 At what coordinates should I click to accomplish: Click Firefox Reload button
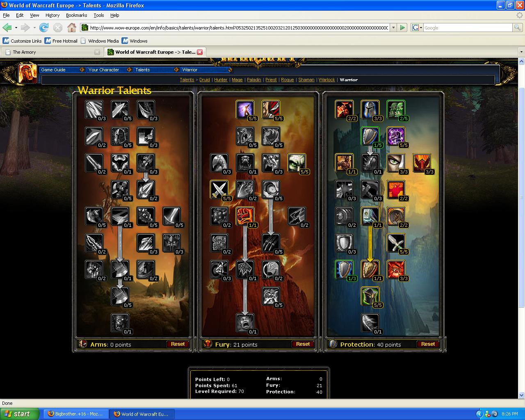click(44, 27)
